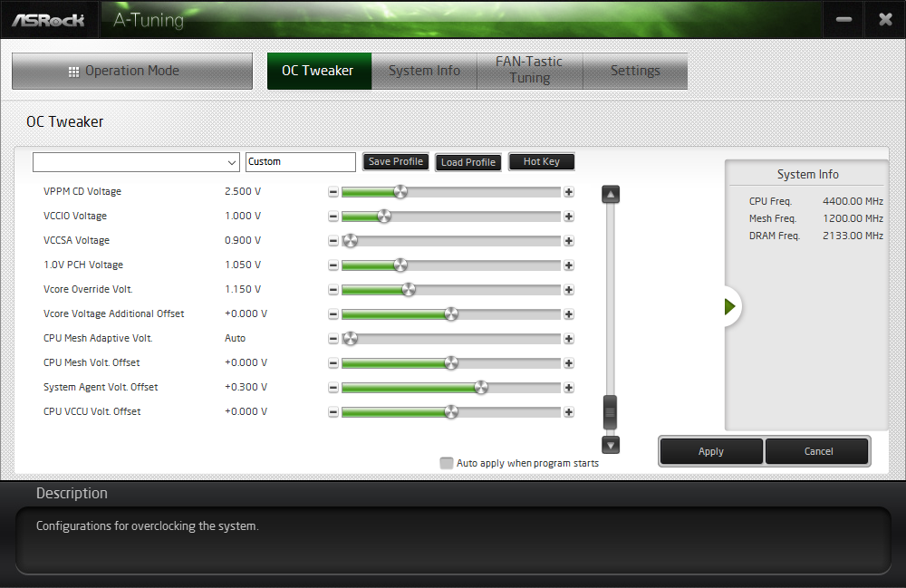The height and width of the screenshot is (588, 906).
Task: Click the VCCSA Voltage label
Action: coord(76,240)
